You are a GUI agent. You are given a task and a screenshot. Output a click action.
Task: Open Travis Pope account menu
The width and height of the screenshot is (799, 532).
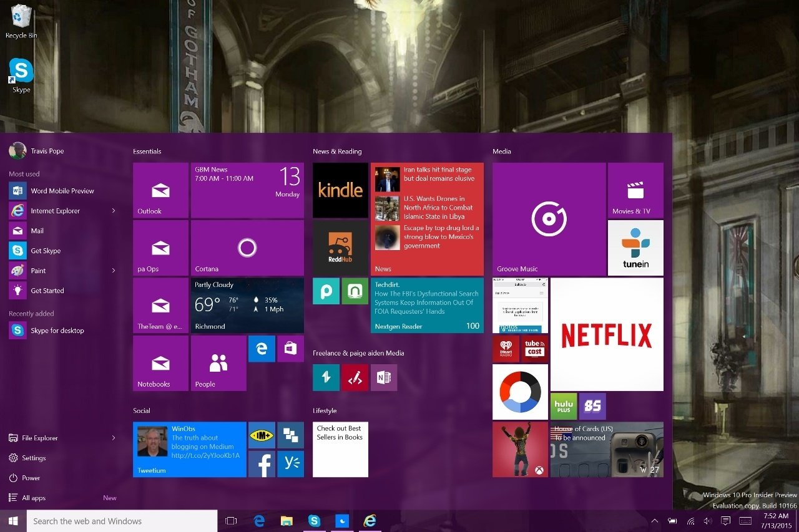pyautogui.click(x=36, y=151)
